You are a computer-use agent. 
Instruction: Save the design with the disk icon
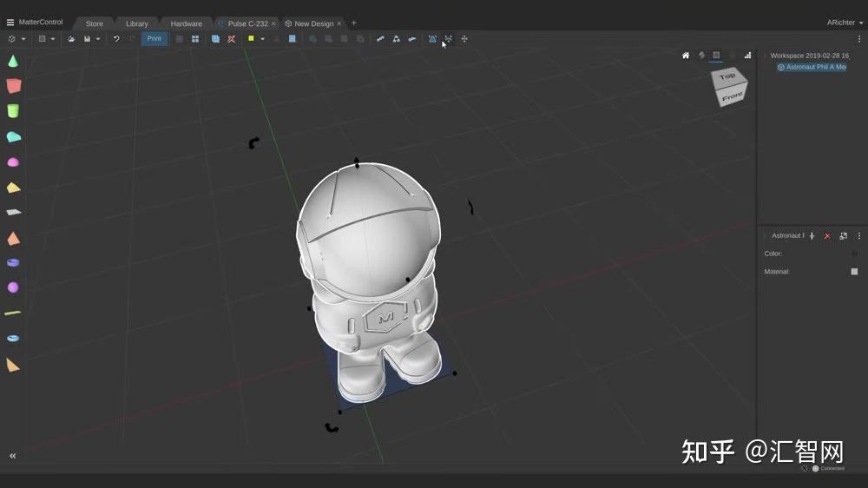click(x=87, y=39)
